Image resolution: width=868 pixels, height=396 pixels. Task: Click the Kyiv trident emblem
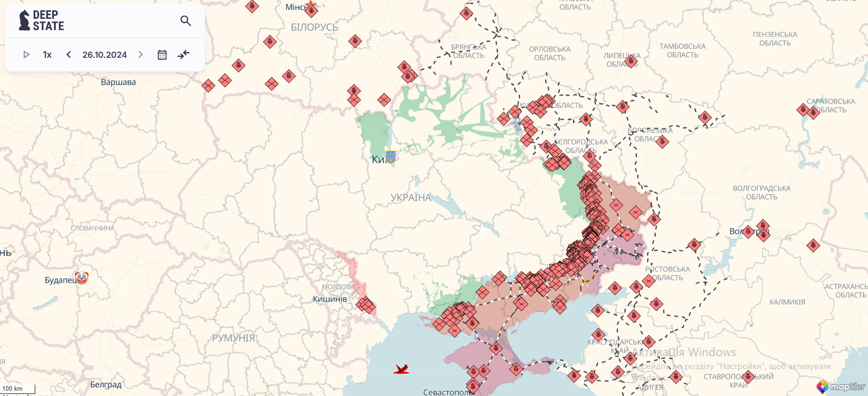(391, 156)
